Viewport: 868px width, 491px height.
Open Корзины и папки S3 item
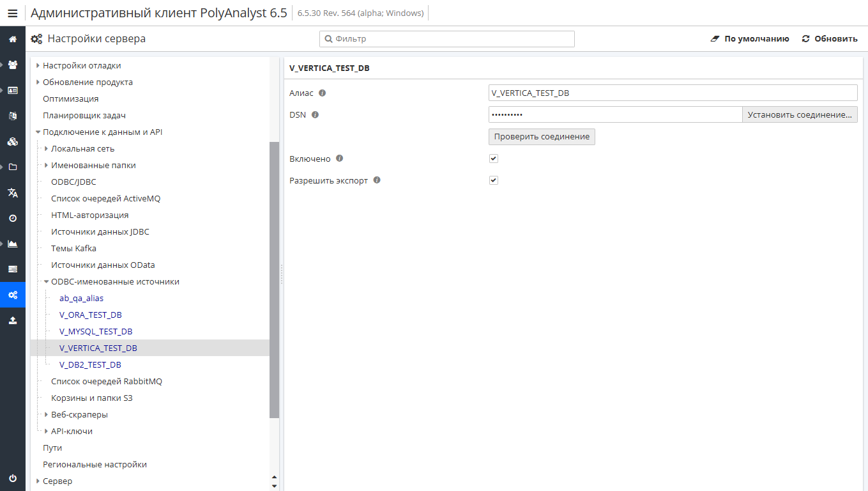pos(91,398)
